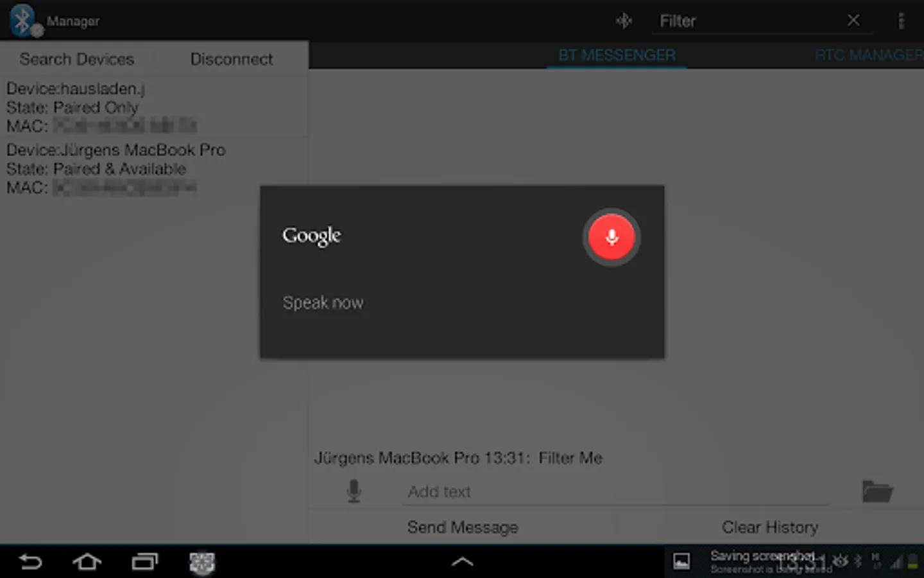
Task: Click the 'Speak now' prompt text
Action: (x=323, y=302)
